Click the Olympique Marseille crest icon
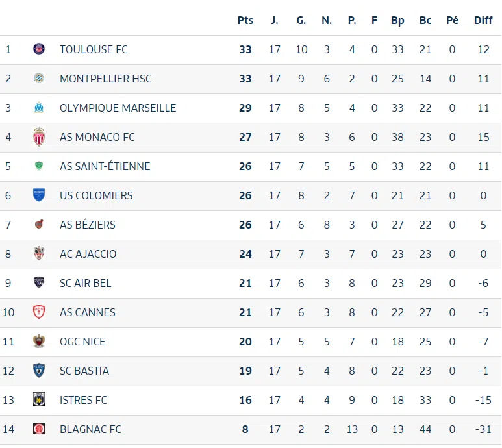The image size is (502, 448). click(x=39, y=108)
